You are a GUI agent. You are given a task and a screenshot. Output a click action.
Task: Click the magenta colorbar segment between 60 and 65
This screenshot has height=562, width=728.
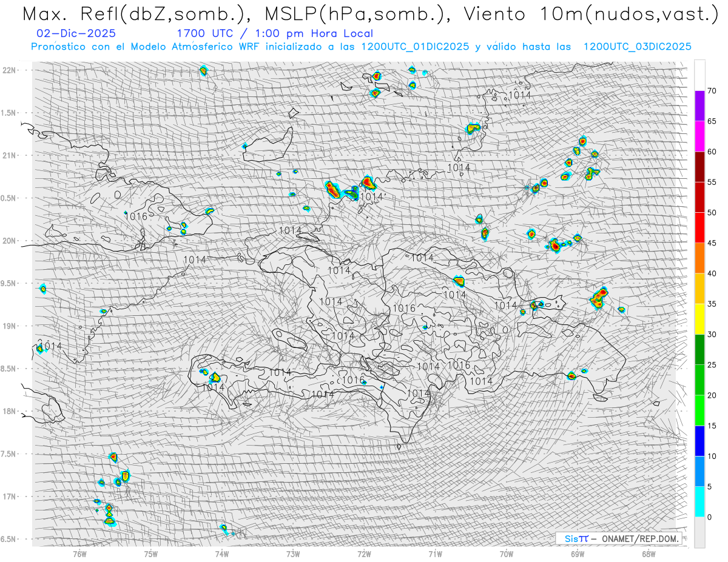pos(699,136)
